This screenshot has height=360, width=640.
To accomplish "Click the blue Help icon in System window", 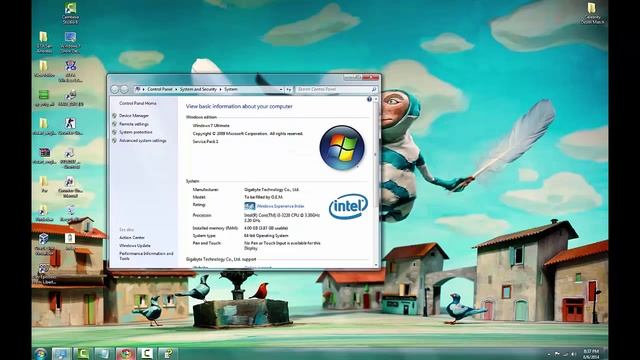I will click(x=369, y=99).
